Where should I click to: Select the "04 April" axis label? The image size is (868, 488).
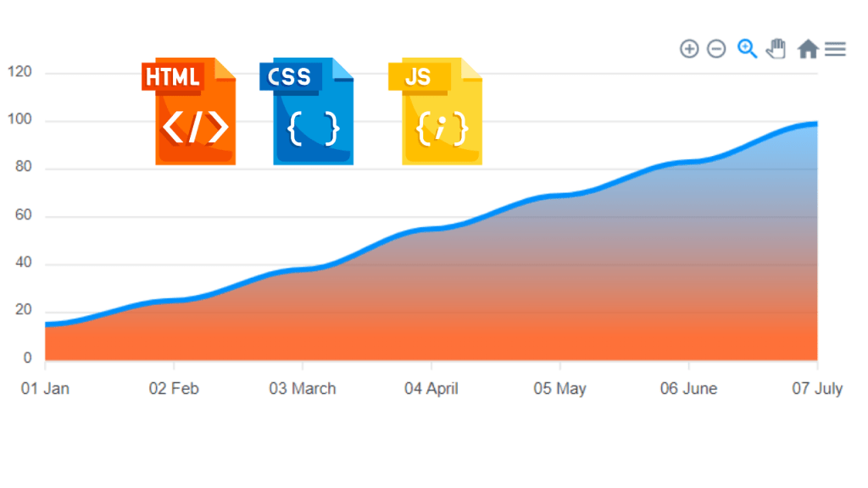432,389
